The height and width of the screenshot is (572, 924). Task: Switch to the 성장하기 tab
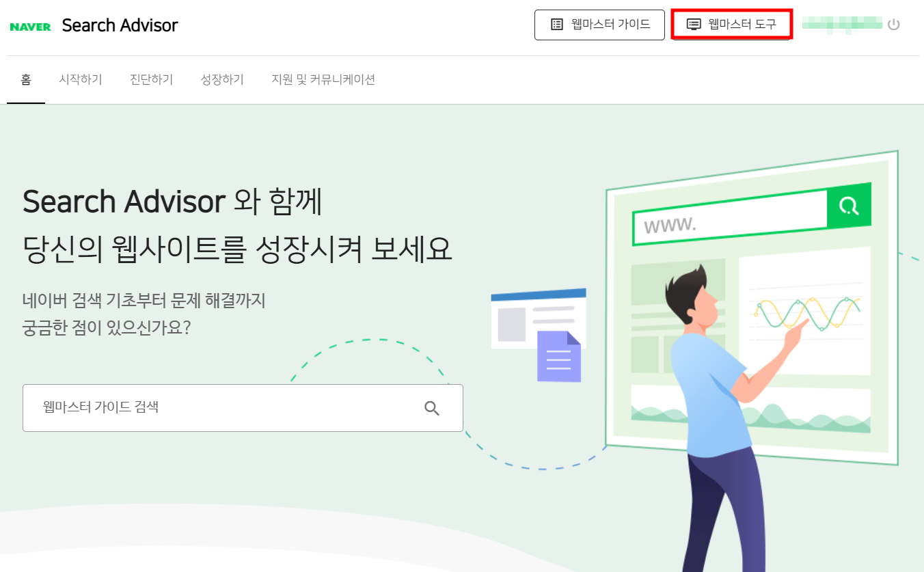point(222,80)
